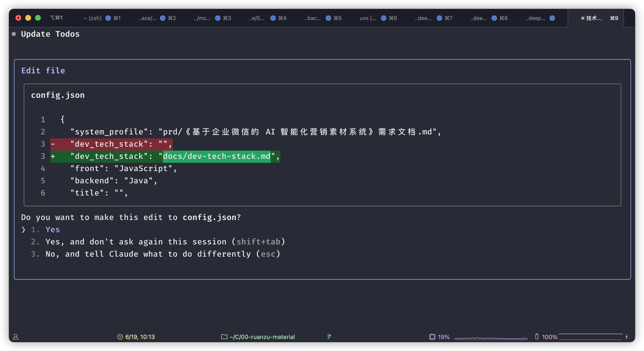Click the lightning bolt charging icon
644x351 pixels.
click(626, 337)
